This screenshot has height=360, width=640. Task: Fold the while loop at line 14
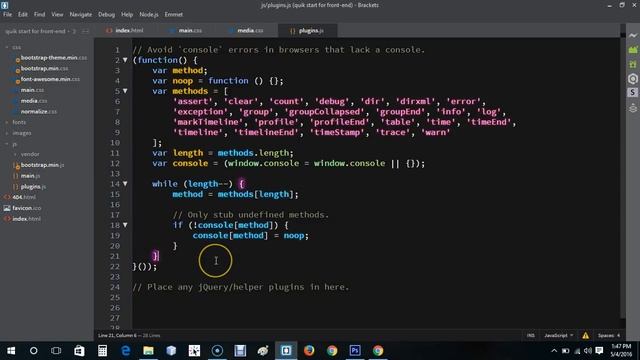point(125,184)
